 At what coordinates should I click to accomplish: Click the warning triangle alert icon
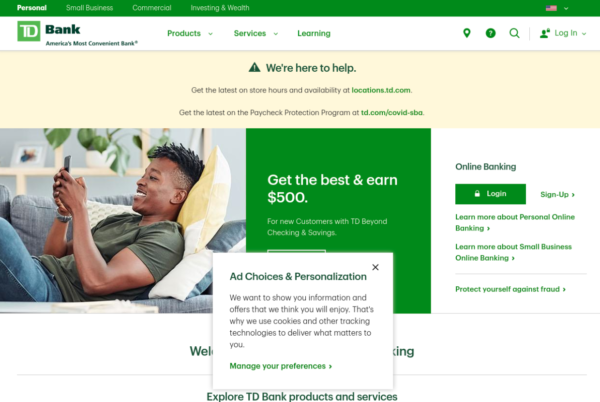pyautogui.click(x=254, y=68)
